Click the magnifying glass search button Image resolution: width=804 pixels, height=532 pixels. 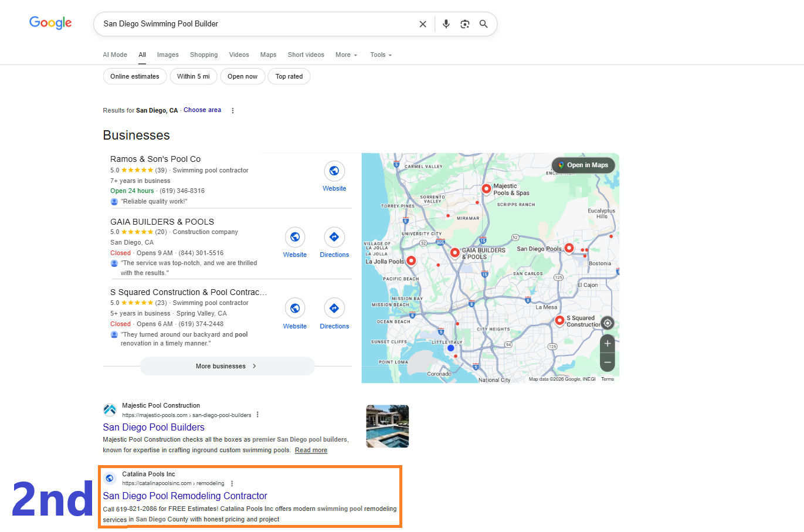point(484,24)
